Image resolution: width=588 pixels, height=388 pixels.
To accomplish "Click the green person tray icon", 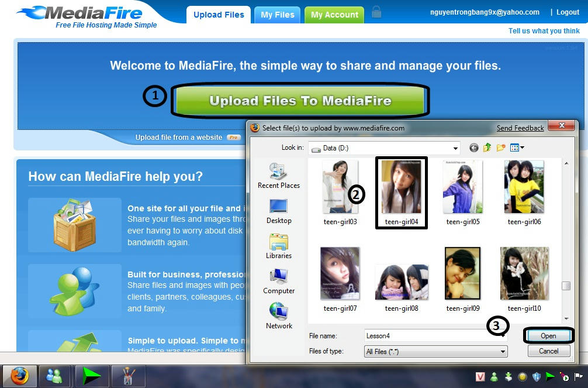I will click(x=494, y=377).
